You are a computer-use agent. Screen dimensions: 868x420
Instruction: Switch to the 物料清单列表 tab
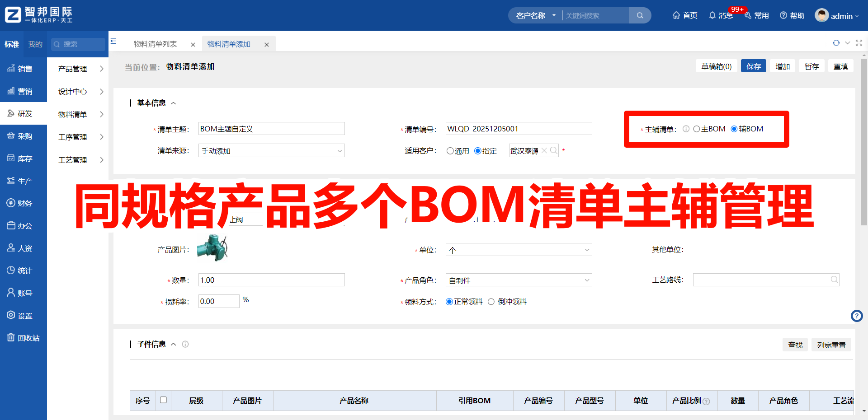pyautogui.click(x=156, y=44)
